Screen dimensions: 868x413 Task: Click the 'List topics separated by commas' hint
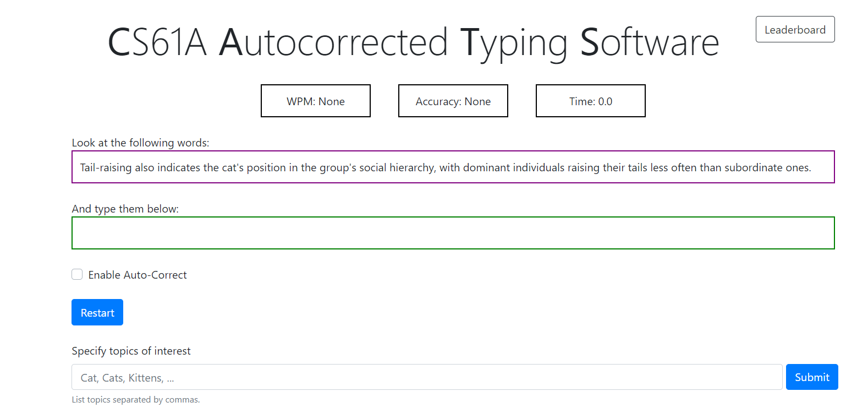[x=135, y=400]
